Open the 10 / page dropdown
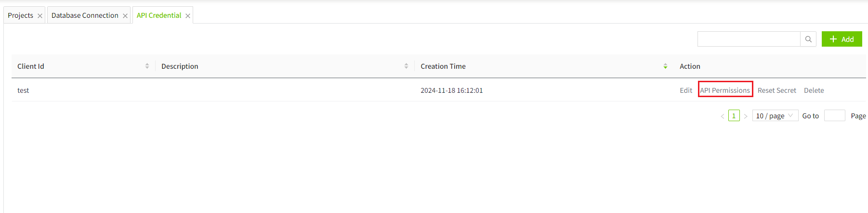 point(775,116)
